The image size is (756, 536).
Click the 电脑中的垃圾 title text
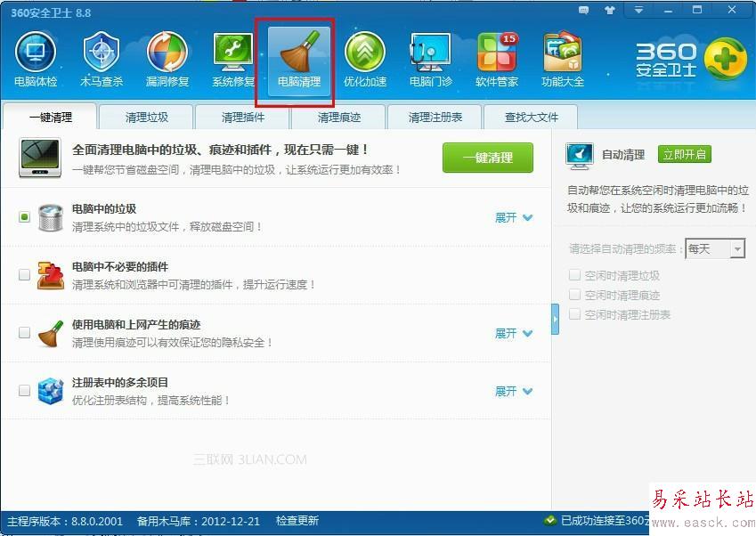pyautogui.click(x=104, y=208)
